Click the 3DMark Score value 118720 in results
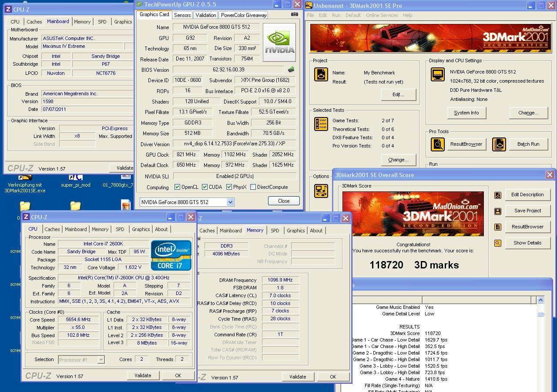 point(433,333)
